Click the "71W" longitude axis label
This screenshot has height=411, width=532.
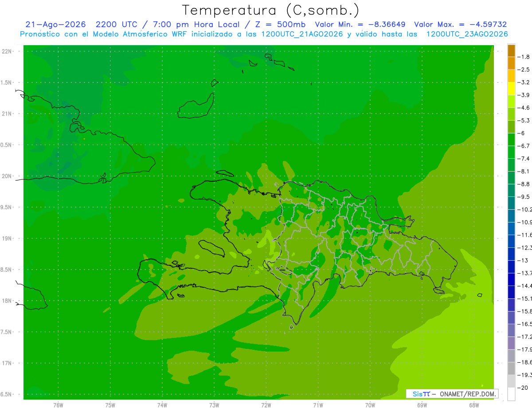[318, 405]
